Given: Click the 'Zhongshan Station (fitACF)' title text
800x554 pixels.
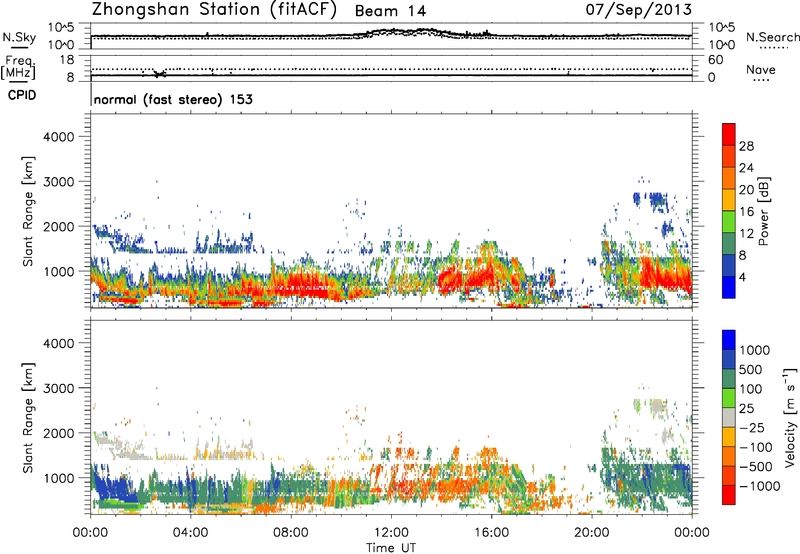Looking at the screenshot, I should 214,10.
